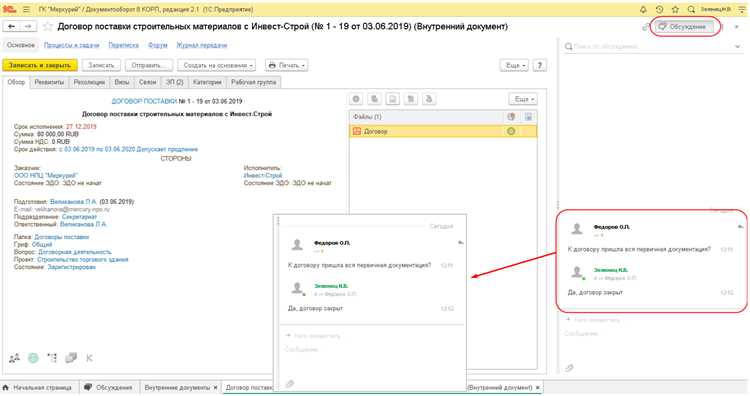Add document to favorites star

tap(47, 27)
